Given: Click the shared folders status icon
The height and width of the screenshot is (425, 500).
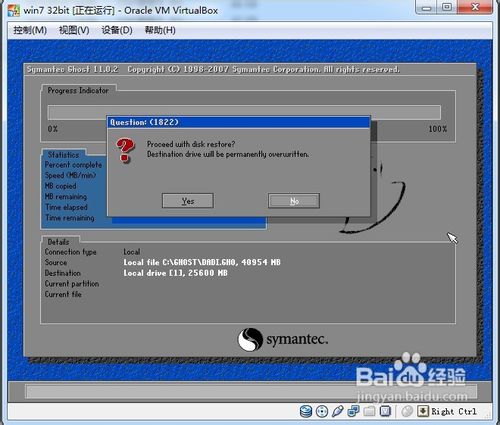Looking at the screenshot, I should tap(369, 411).
